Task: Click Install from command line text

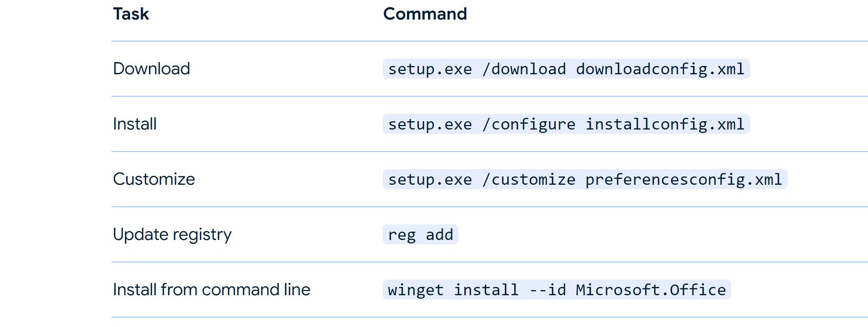Action: tap(212, 290)
